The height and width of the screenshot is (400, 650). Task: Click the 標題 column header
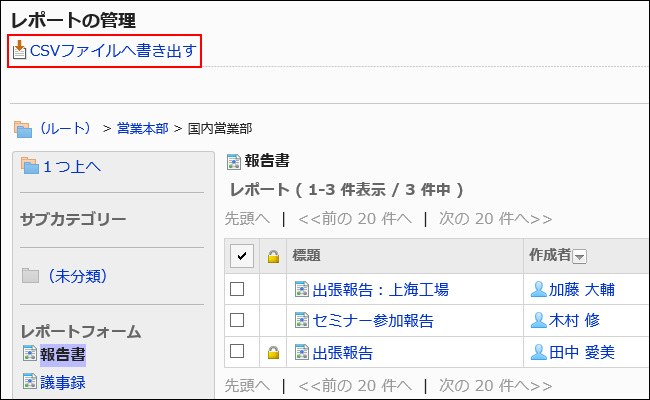coord(306,255)
